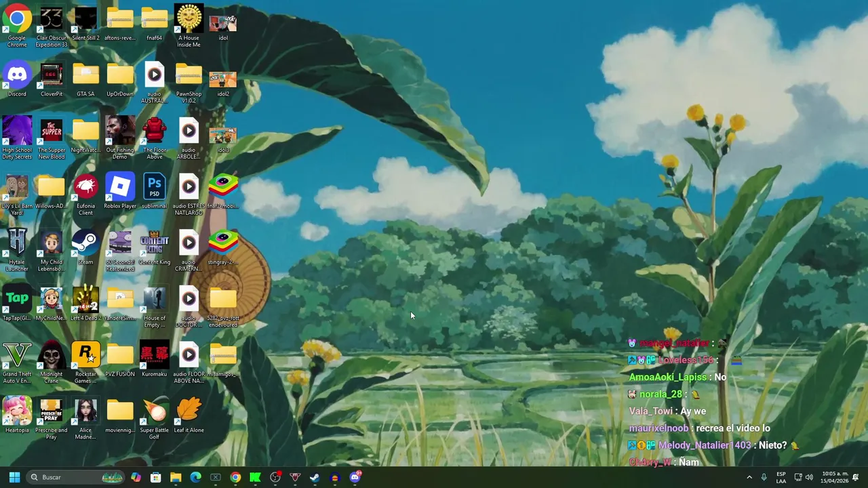868x488 pixels.
Task: Open the notifications bell icon
Action: point(856,477)
